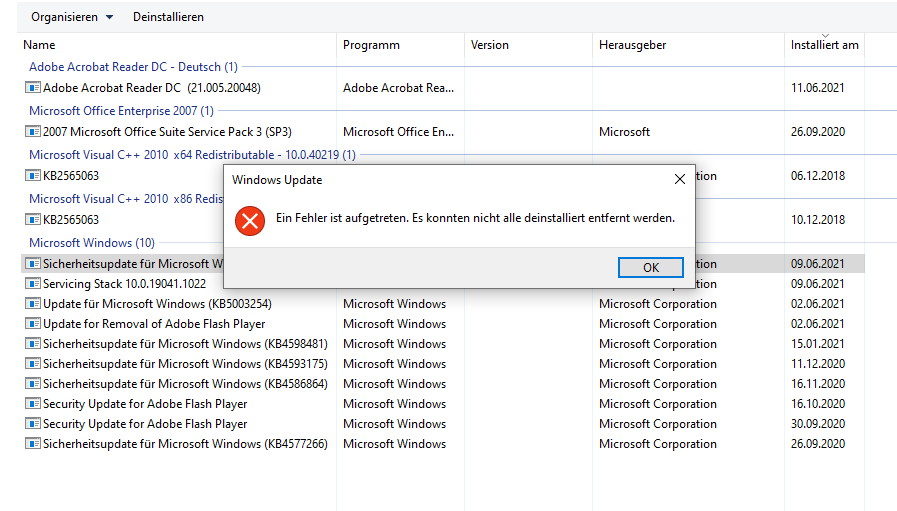Select icon of Update for Removal of Adobe Flash Player

[x=32, y=324]
